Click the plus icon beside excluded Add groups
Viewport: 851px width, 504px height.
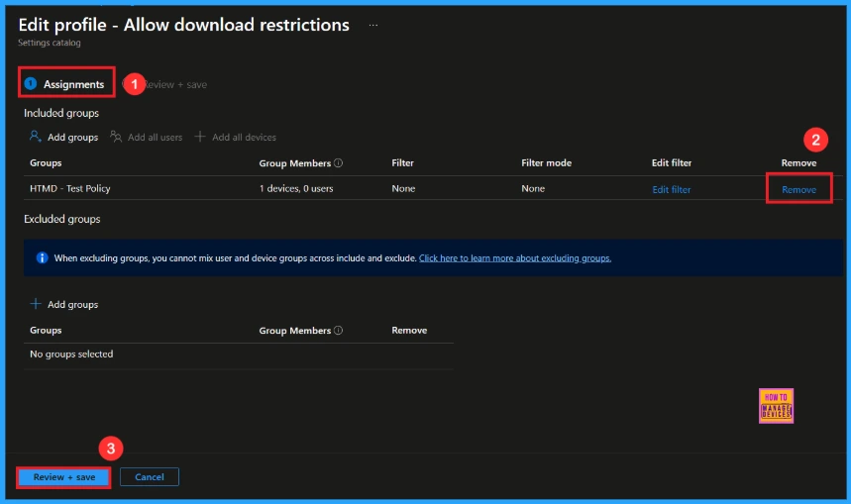point(36,304)
